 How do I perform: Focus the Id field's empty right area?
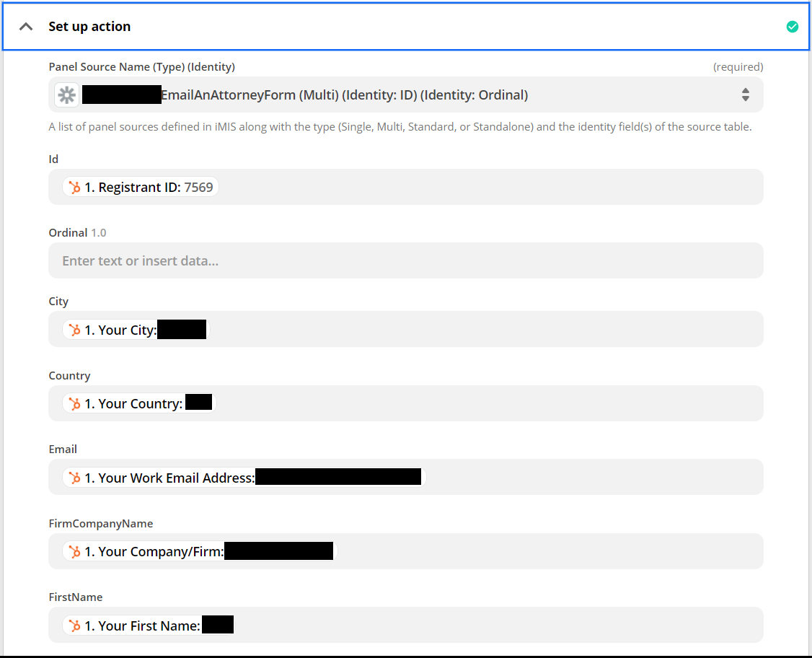point(490,188)
